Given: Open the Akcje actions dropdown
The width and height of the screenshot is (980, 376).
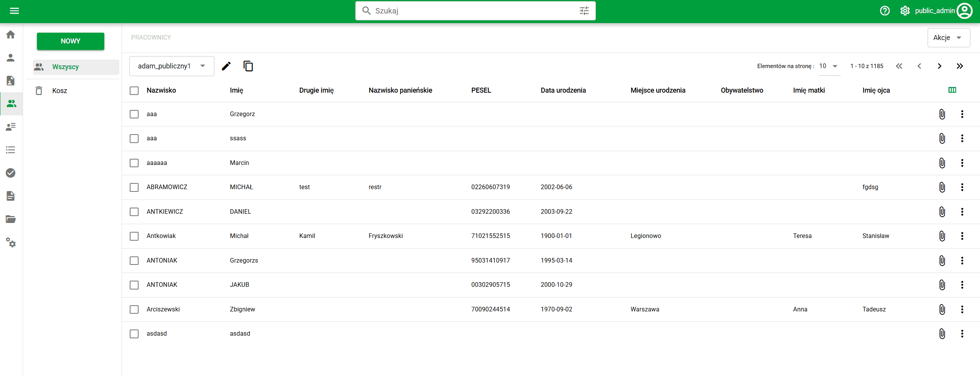Looking at the screenshot, I should pos(948,38).
